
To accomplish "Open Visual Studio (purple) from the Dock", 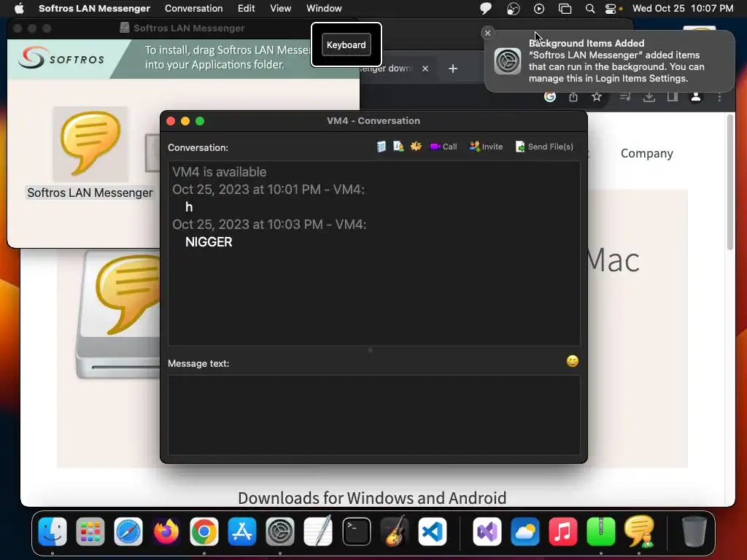I will click(487, 531).
